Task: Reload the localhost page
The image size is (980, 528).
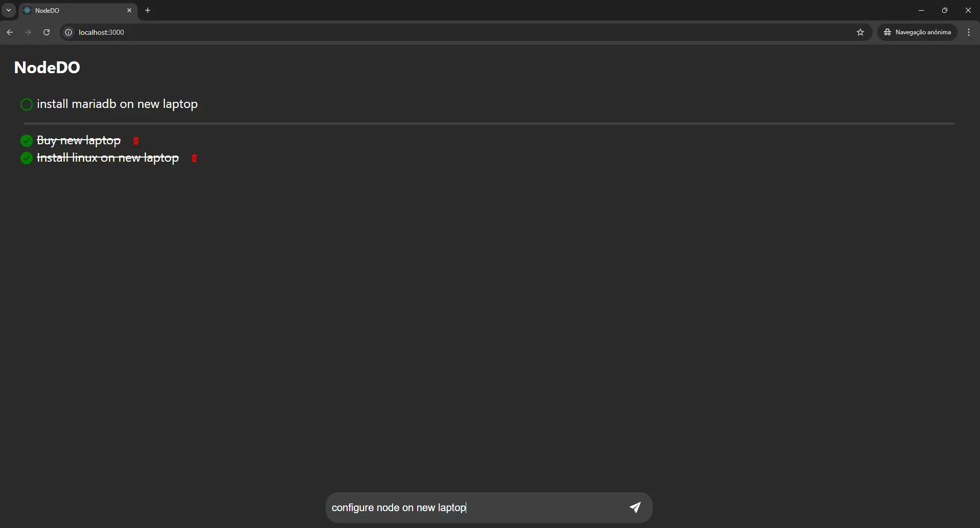Action: (47, 32)
